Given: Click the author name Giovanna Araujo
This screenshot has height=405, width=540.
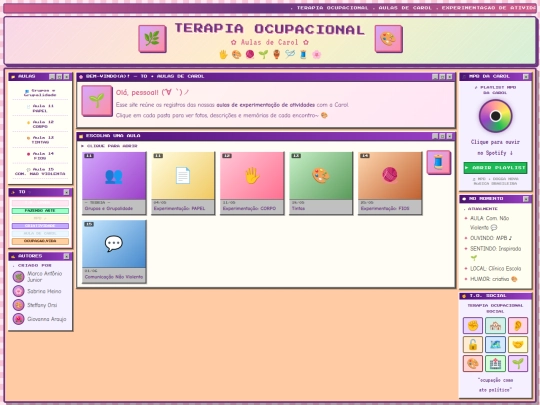Looking at the screenshot, I should tap(46, 319).
